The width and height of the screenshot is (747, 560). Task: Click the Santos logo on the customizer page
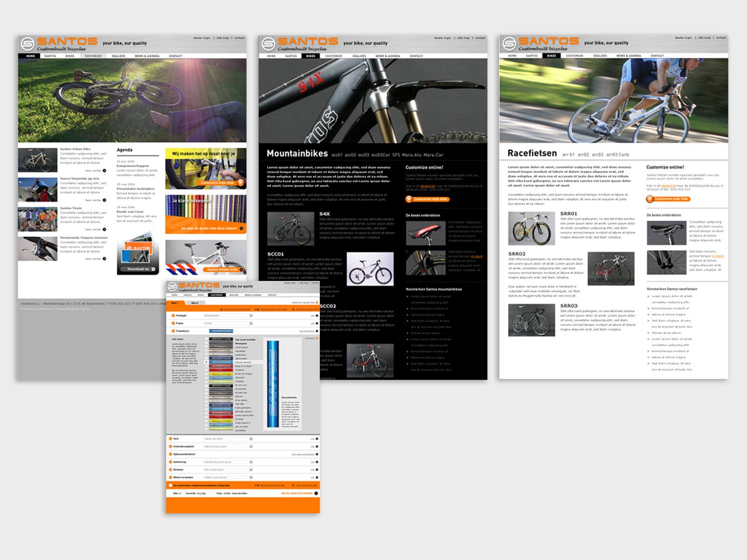coord(193,287)
